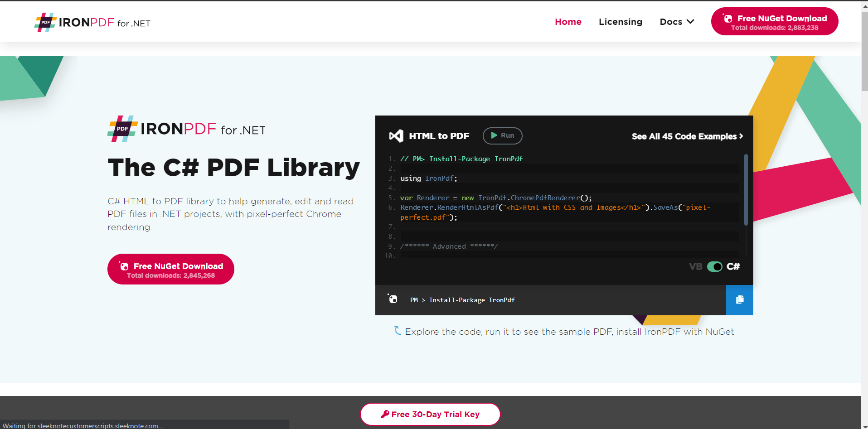
Task: Click the large IronPDF hero logo
Action: click(x=186, y=129)
